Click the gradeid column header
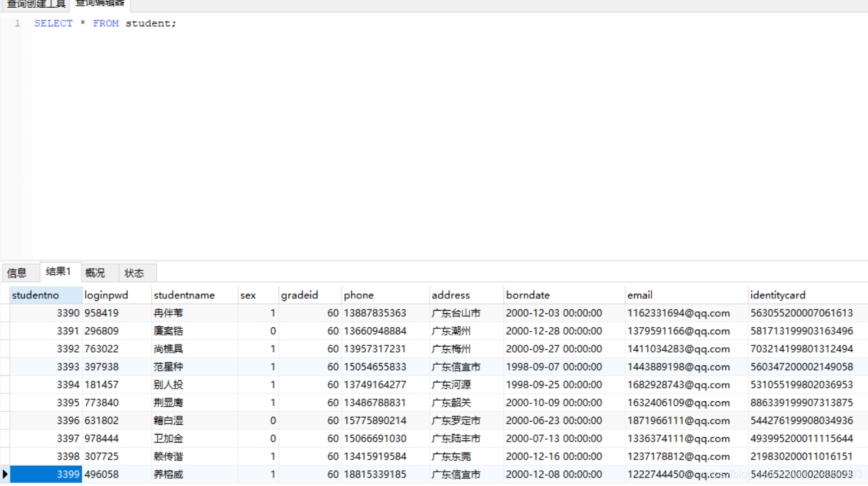This screenshot has width=868, height=486. [x=310, y=295]
